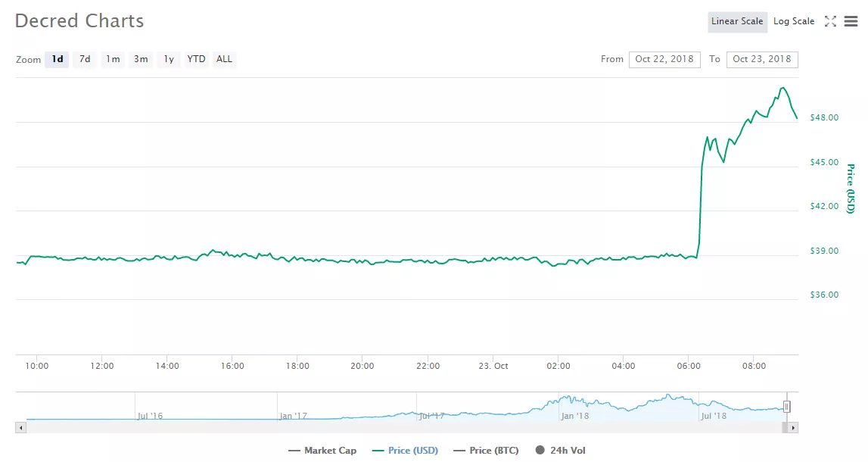868x462 pixels.
Task: Select the 1d zoom preset
Action: click(57, 59)
